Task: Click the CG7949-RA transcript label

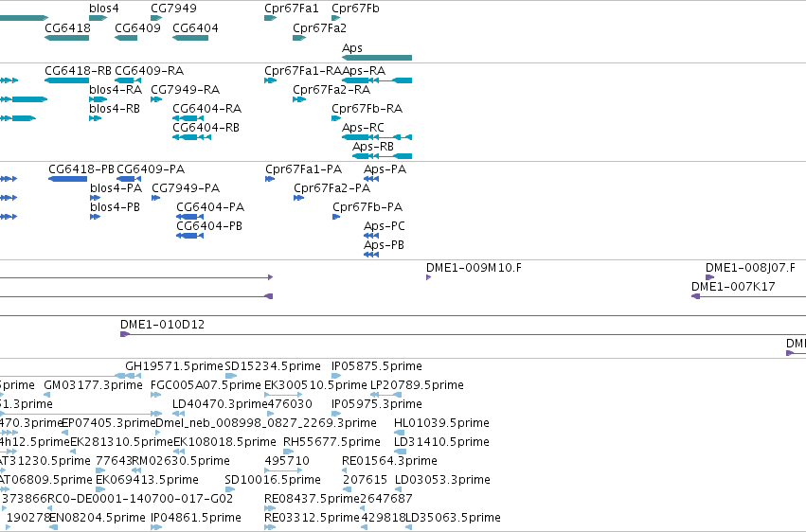Action: coord(185,89)
